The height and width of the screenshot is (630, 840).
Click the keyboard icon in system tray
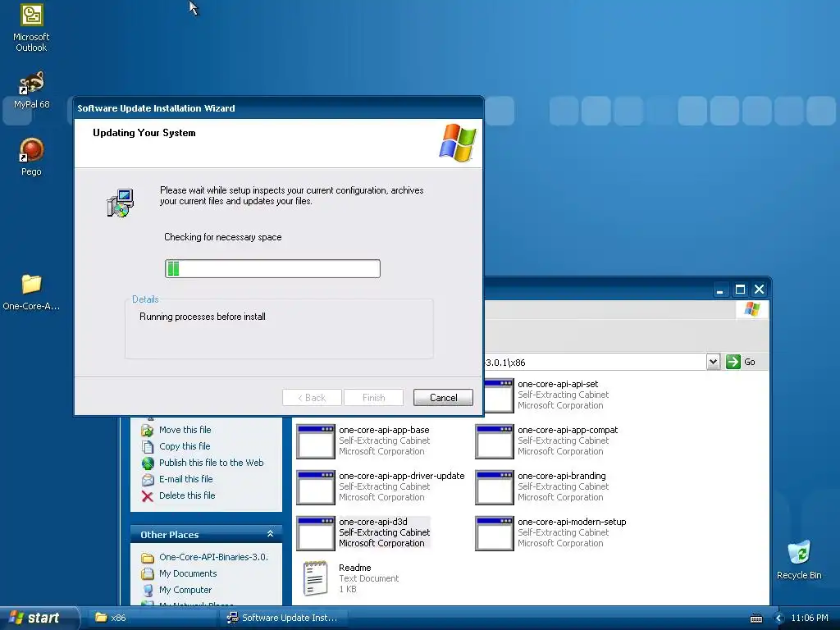pyautogui.click(x=756, y=619)
